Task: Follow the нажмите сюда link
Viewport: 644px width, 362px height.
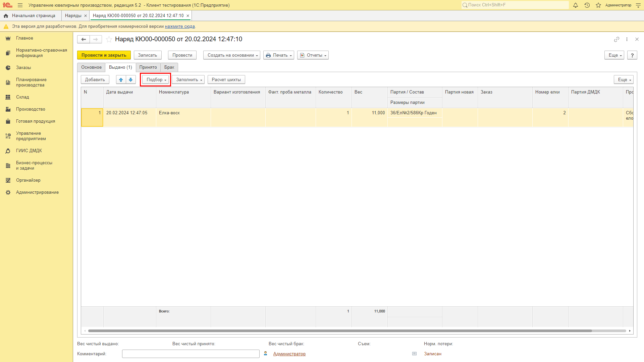Action: (x=180, y=26)
